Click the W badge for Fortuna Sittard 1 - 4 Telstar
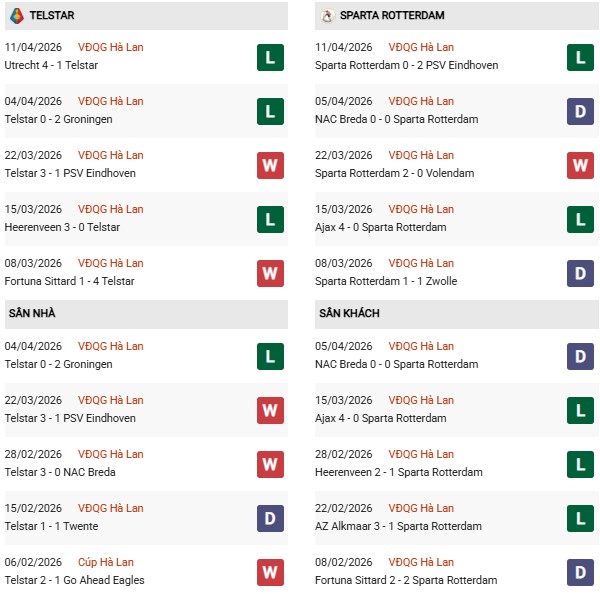 [269, 273]
